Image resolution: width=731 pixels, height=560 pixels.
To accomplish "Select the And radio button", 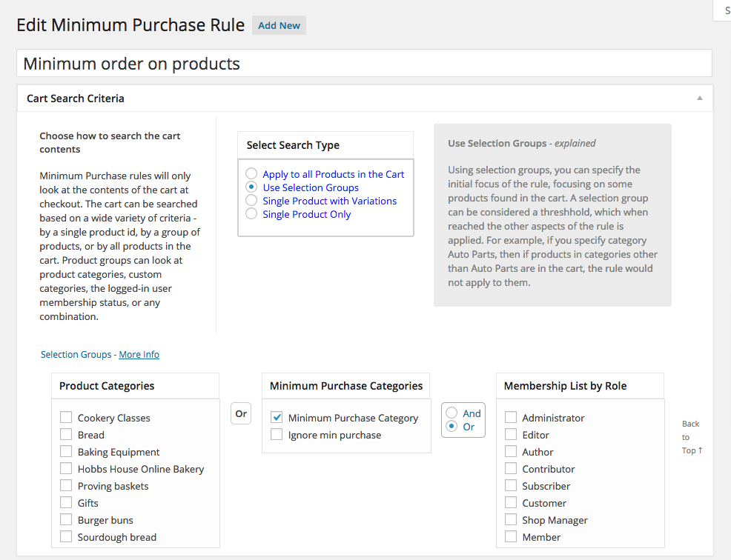I will [x=451, y=413].
